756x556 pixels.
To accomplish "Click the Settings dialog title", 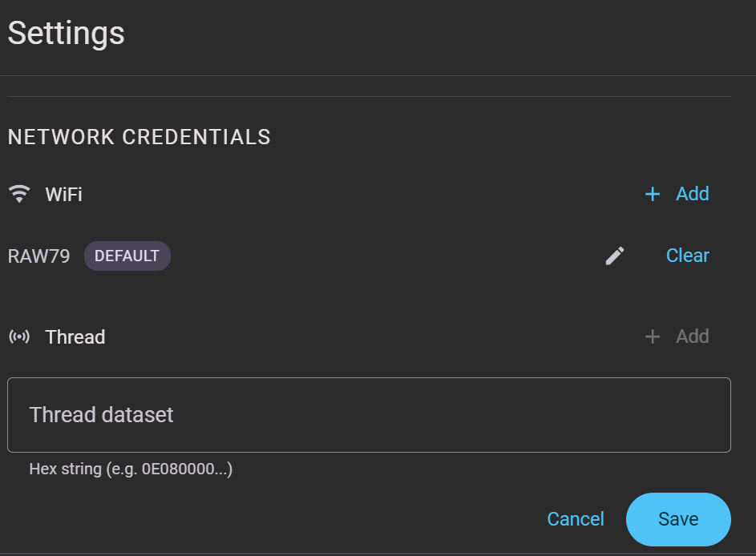I will coord(67,33).
